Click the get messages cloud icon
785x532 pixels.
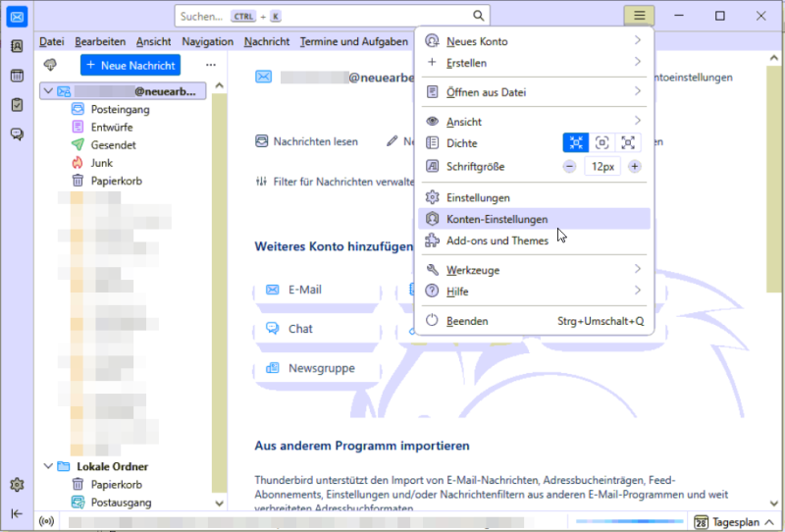coord(50,65)
